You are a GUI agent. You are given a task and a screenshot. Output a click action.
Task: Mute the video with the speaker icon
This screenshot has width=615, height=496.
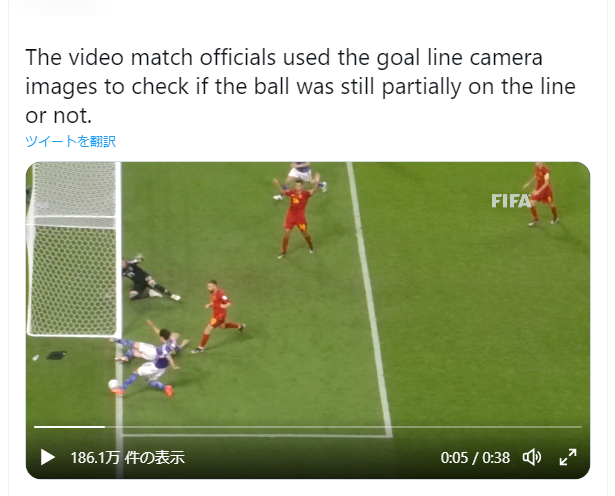pos(531,457)
